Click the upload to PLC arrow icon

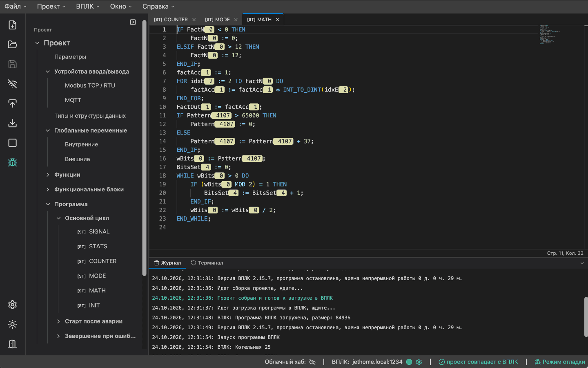pos(13,103)
